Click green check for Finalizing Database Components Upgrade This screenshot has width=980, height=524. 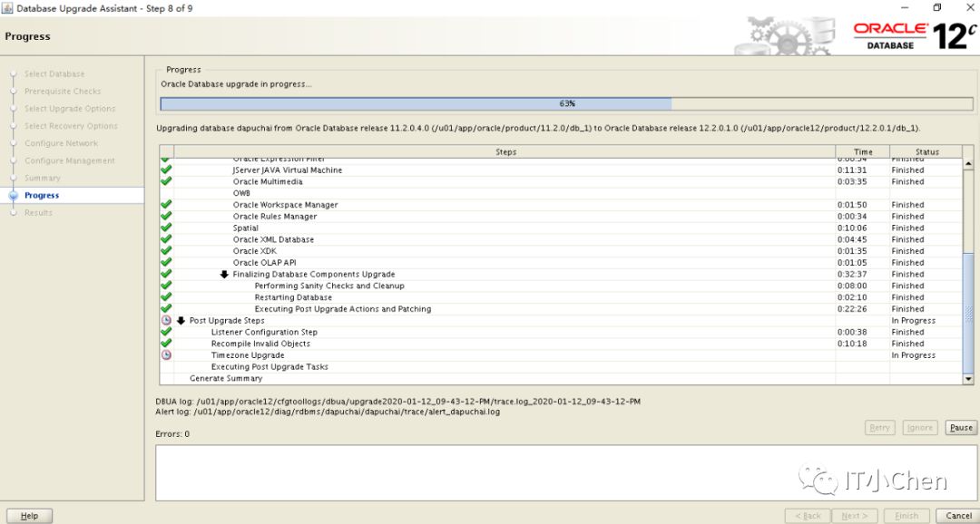tap(166, 274)
